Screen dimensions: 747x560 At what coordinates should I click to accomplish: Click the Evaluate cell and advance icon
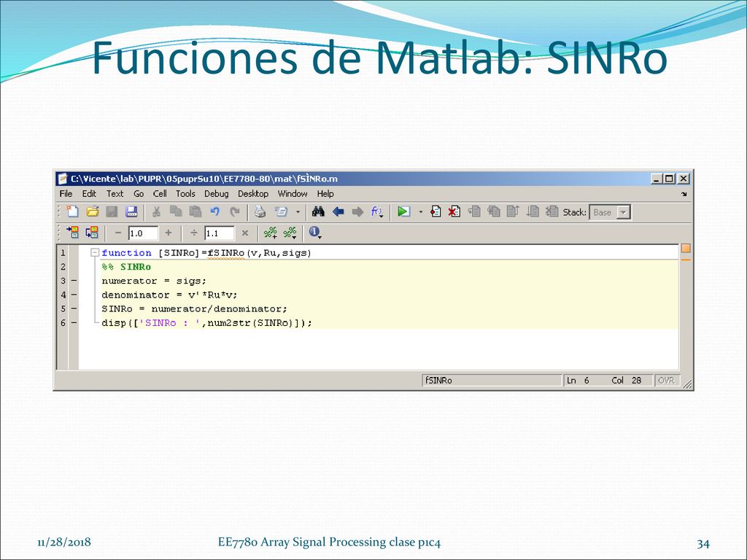coord(92,233)
